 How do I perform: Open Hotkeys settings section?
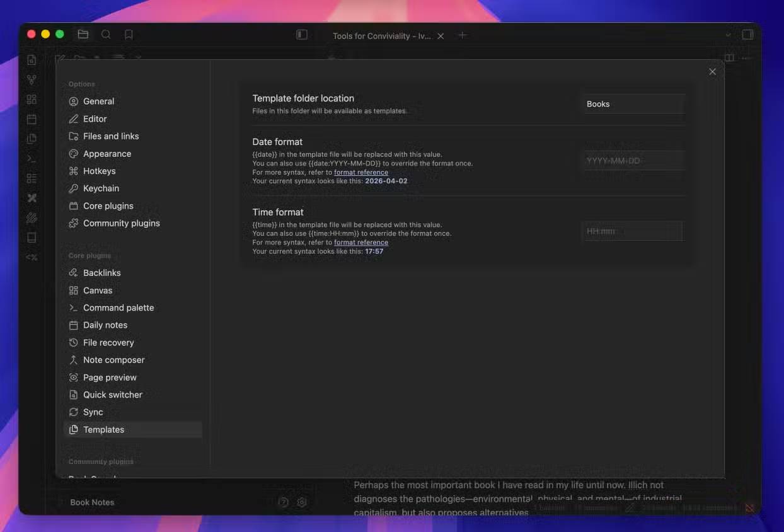coord(133,171)
